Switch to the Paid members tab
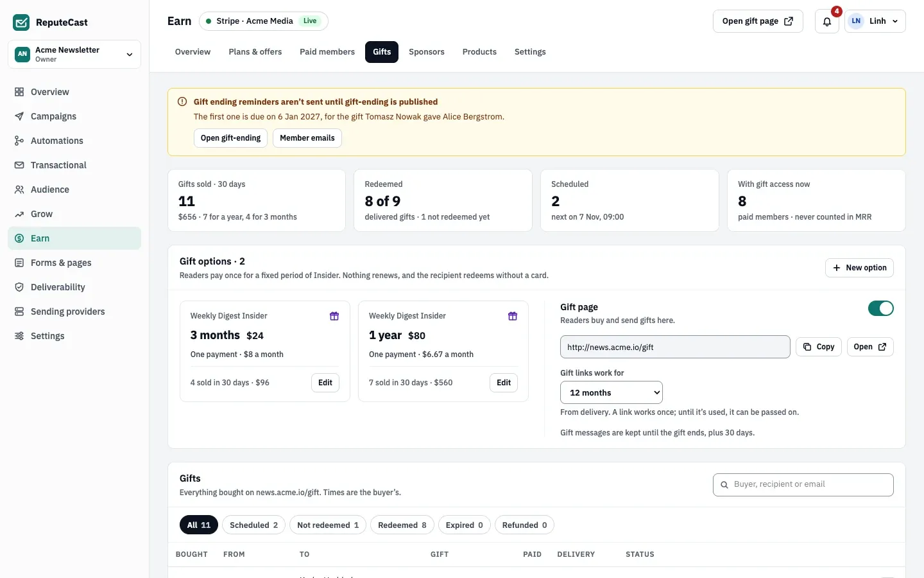This screenshot has height=578, width=924. click(327, 52)
